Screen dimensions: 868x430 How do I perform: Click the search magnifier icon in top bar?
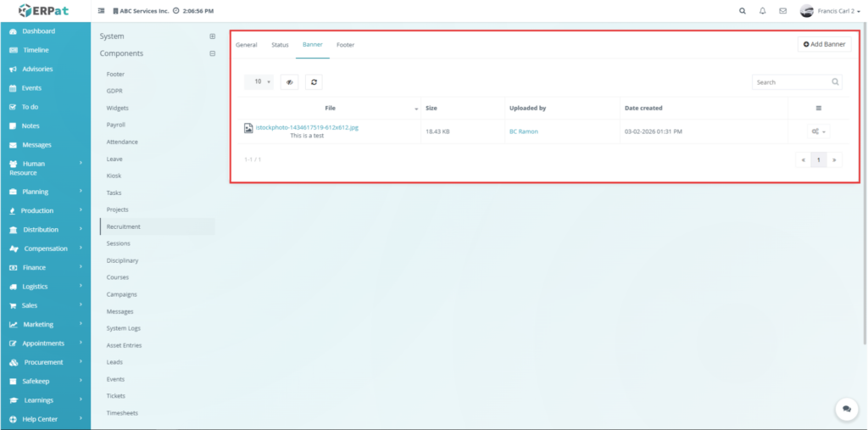click(743, 11)
